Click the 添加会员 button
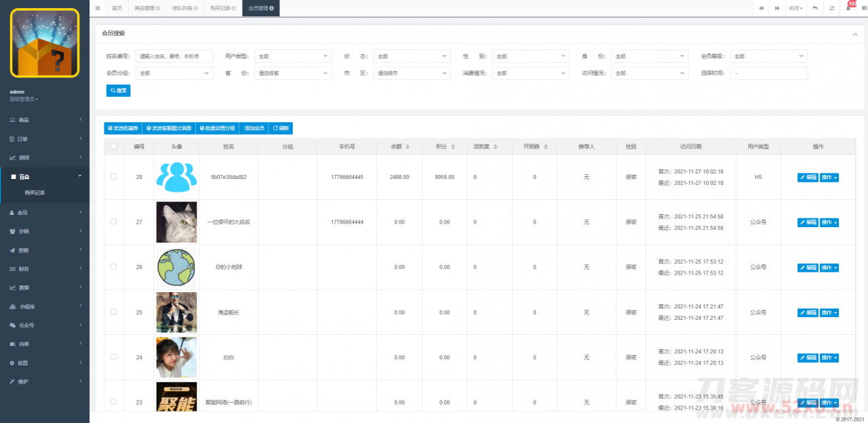Screen dimensions: 868x423 click(254, 128)
